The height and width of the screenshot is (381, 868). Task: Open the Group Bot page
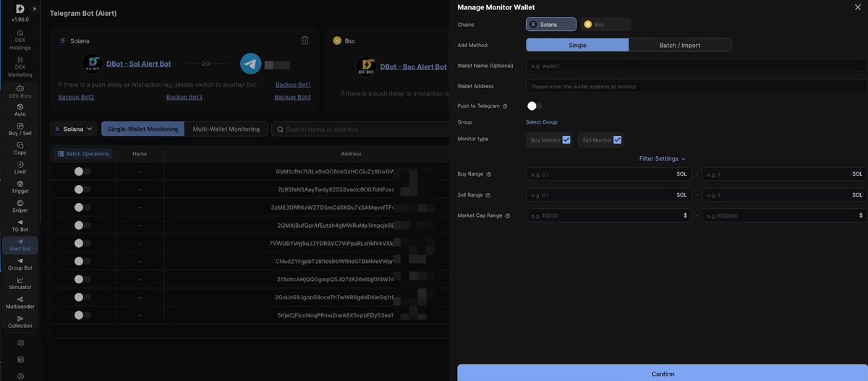(x=20, y=264)
